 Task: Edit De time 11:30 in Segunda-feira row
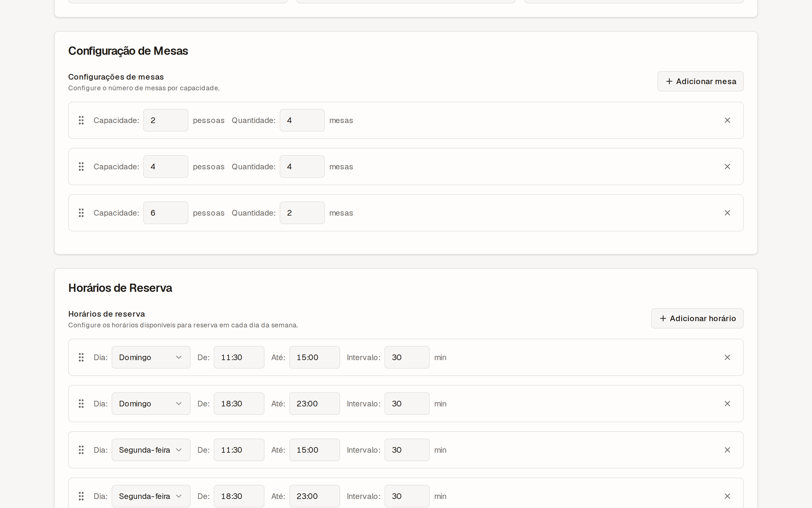(x=239, y=450)
